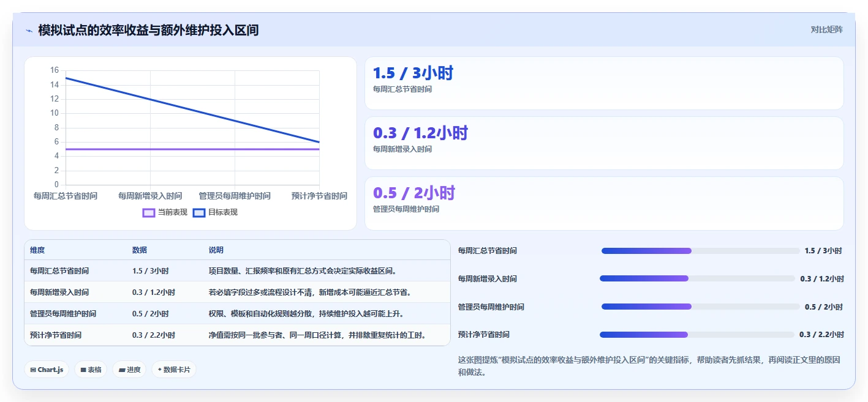
Task: Click description starting 若必填字段过多
Action: [x=309, y=292]
